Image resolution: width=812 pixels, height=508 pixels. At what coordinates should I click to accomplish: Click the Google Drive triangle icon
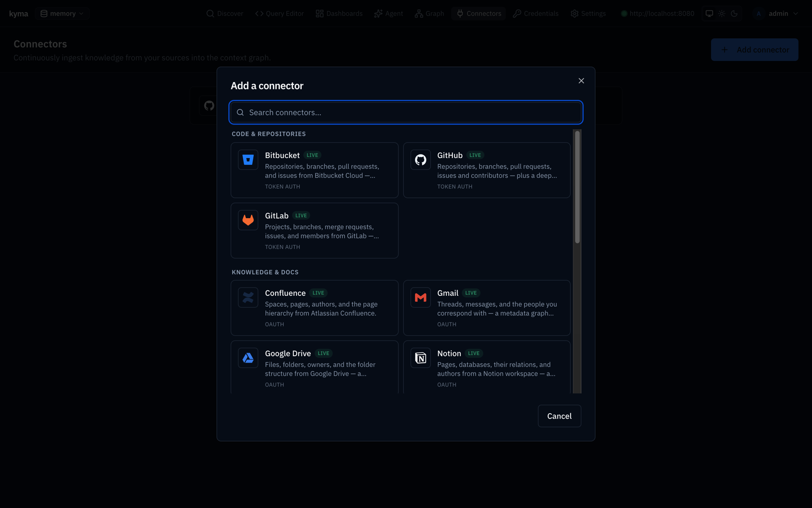[248, 358]
